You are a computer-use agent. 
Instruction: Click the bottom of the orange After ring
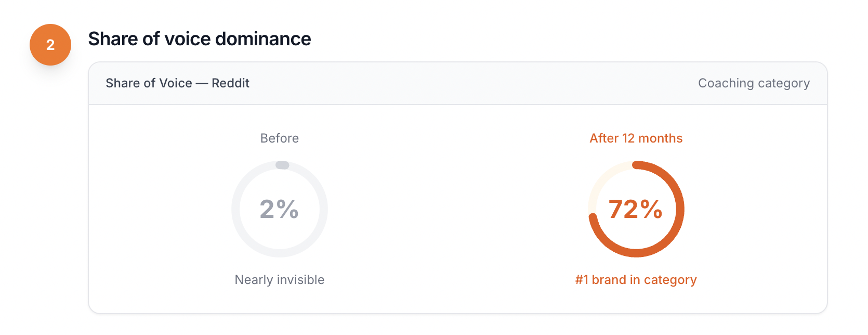click(636, 253)
